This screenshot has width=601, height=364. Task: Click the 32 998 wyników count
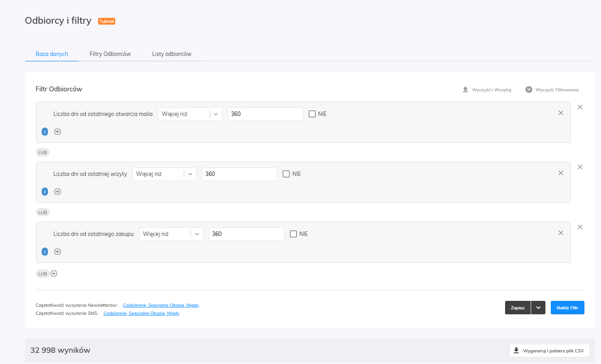tap(61, 350)
